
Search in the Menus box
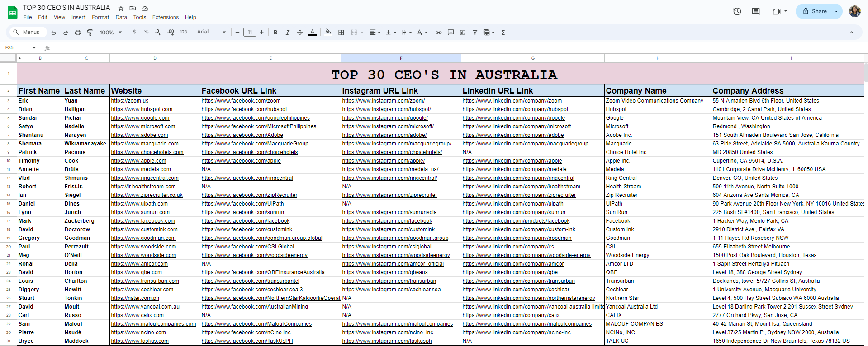tap(27, 32)
